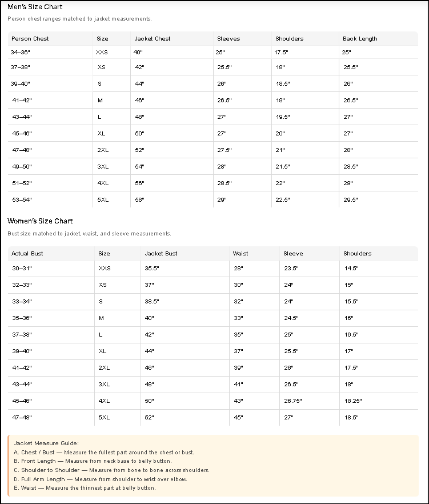The height and width of the screenshot is (504, 429).
Task: Select the Jacket Chest column header
Action: (153, 39)
